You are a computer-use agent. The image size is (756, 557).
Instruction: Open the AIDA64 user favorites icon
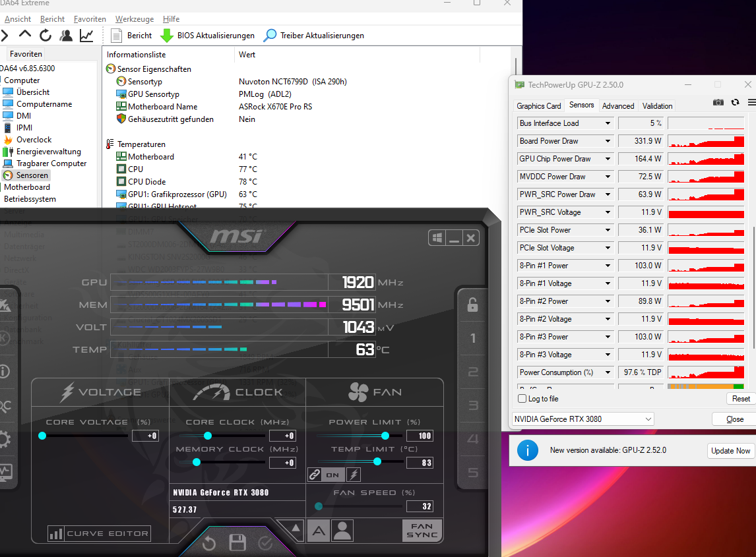(x=66, y=35)
